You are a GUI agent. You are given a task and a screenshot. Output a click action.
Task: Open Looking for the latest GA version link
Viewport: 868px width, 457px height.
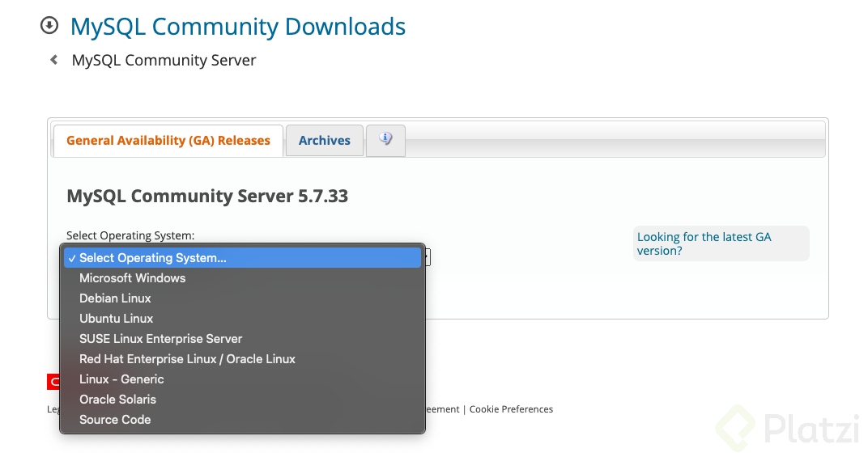704,243
